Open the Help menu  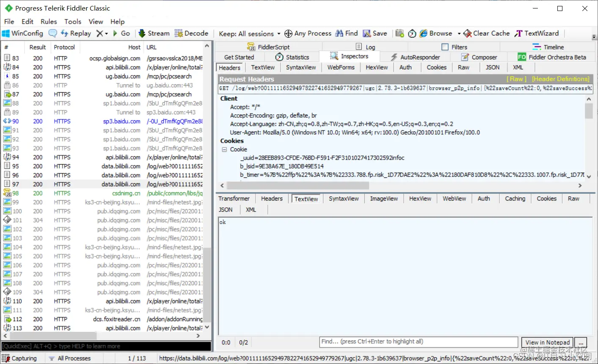[x=117, y=22]
